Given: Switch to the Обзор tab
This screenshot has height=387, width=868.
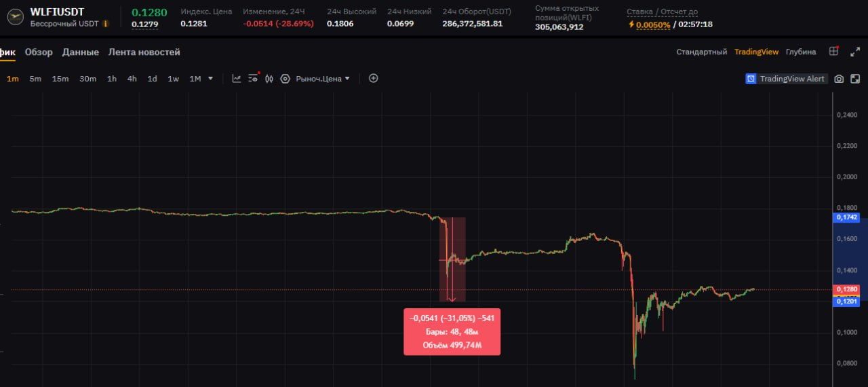Looking at the screenshot, I should pyautogui.click(x=39, y=52).
